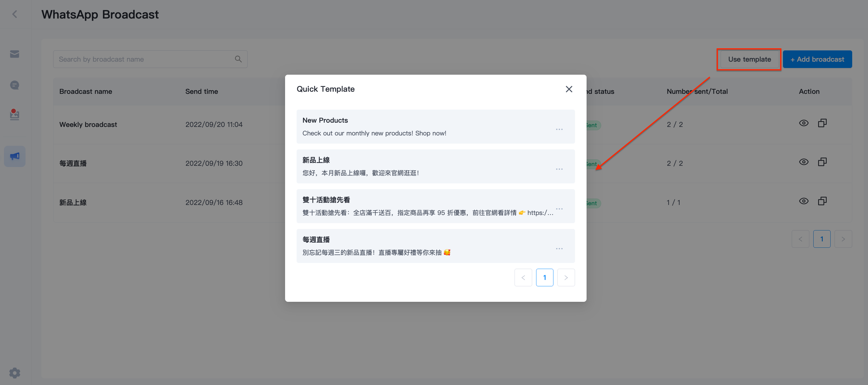View the Weekly broadcast row details
The width and height of the screenshot is (868, 385).
tap(804, 123)
